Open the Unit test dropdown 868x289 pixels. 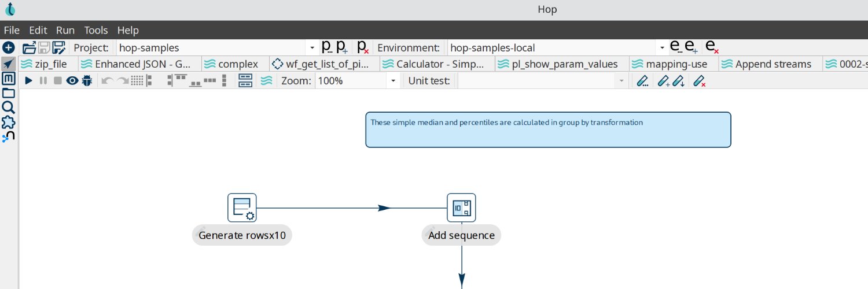tap(542, 81)
